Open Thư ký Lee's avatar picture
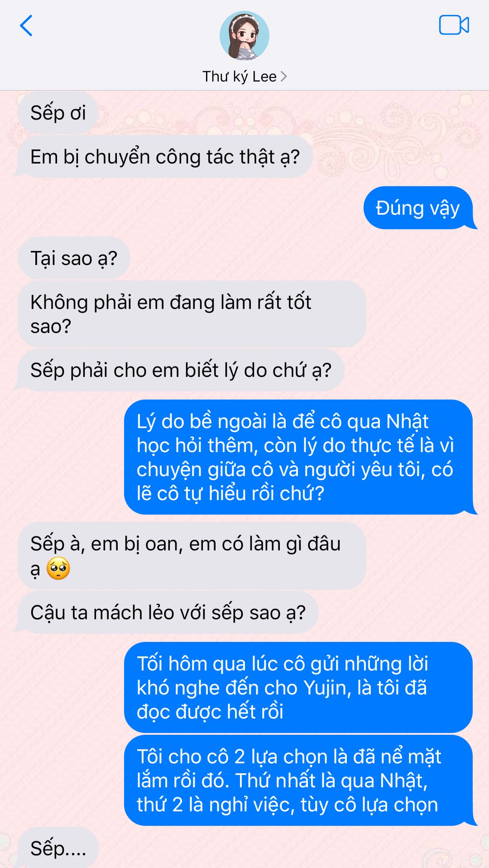 coord(244,36)
